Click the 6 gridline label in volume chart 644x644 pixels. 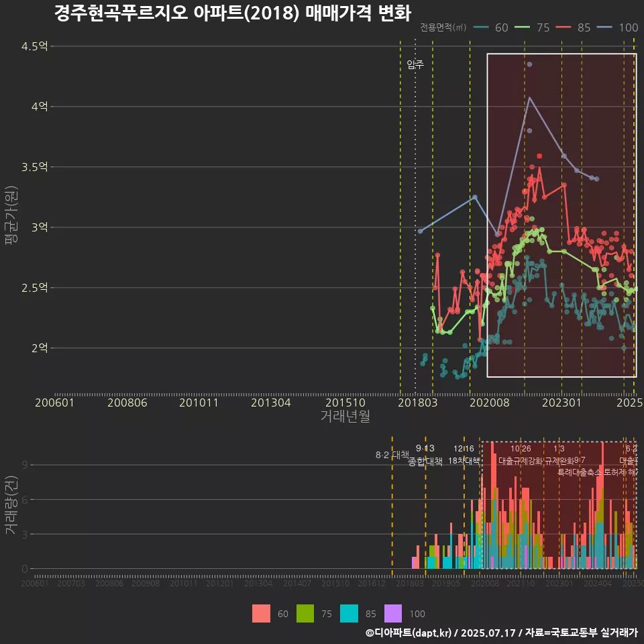click(25, 500)
